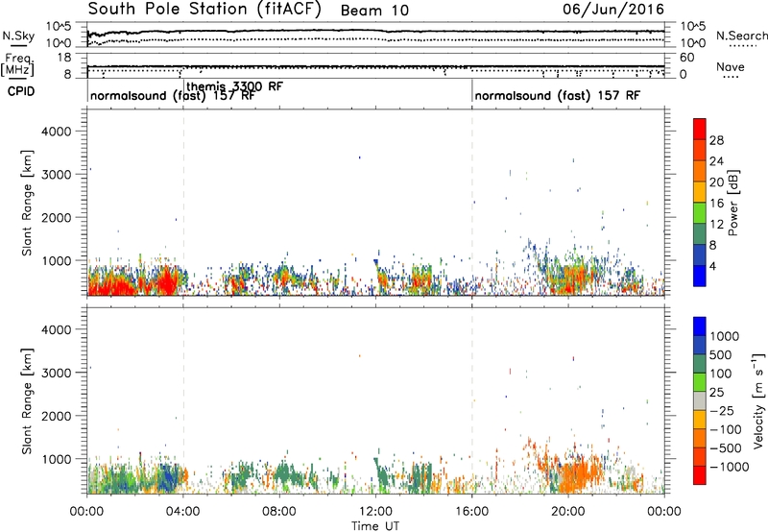Screen dimensions: 768x532
Task: Click the "20" power colorbar label
Action: (716, 182)
